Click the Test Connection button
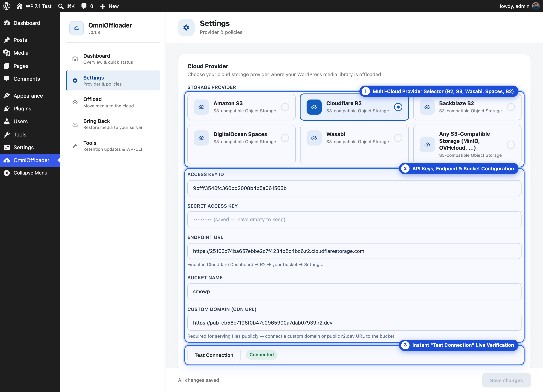The height and width of the screenshot is (392, 543). click(214, 355)
